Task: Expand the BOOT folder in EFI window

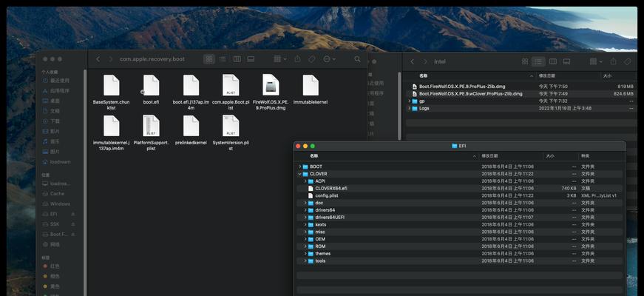Action: click(x=300, y=166)
